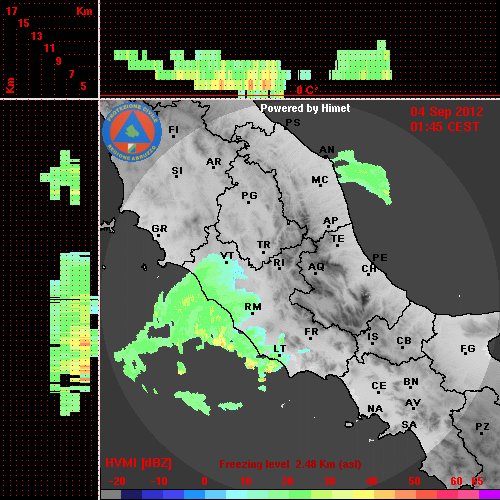The height and width of the screenshot is (500, 500).
Task: Click the 04 Sep 2012 date label
Action: tap(447, 112)
